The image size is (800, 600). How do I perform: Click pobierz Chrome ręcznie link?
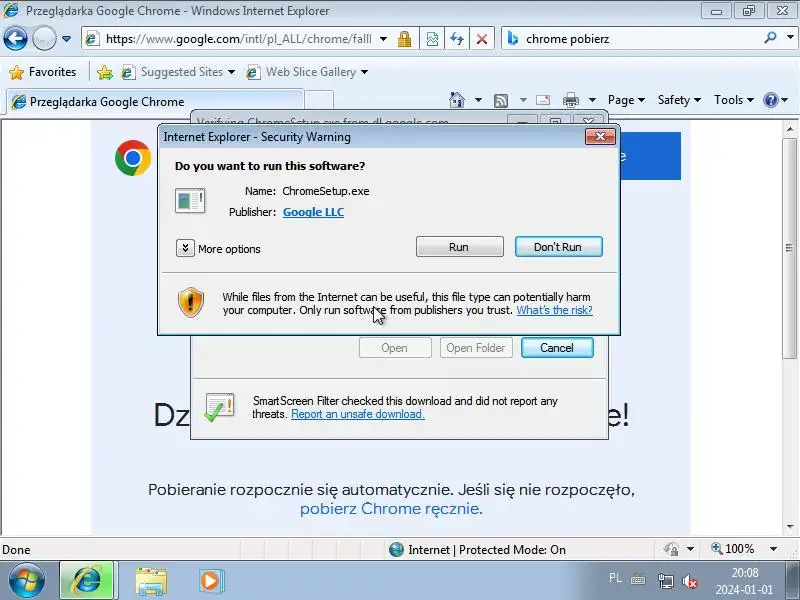[x=391, y=509]
